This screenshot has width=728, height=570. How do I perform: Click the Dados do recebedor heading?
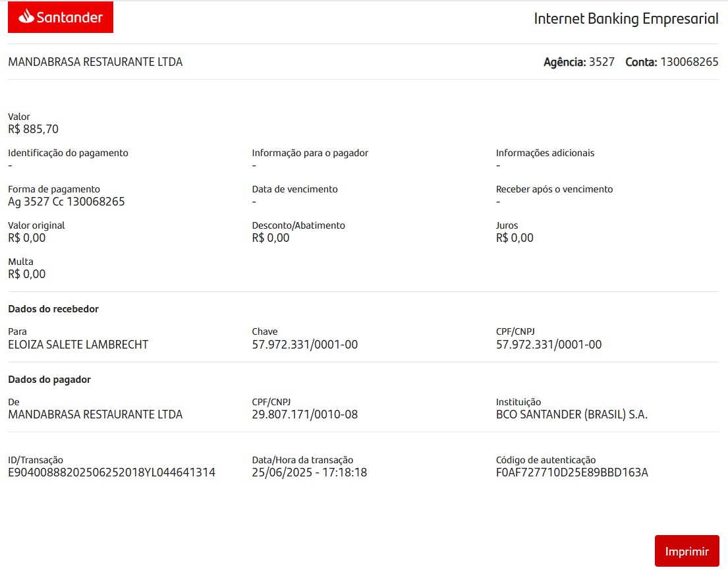(x=53, y=309)
